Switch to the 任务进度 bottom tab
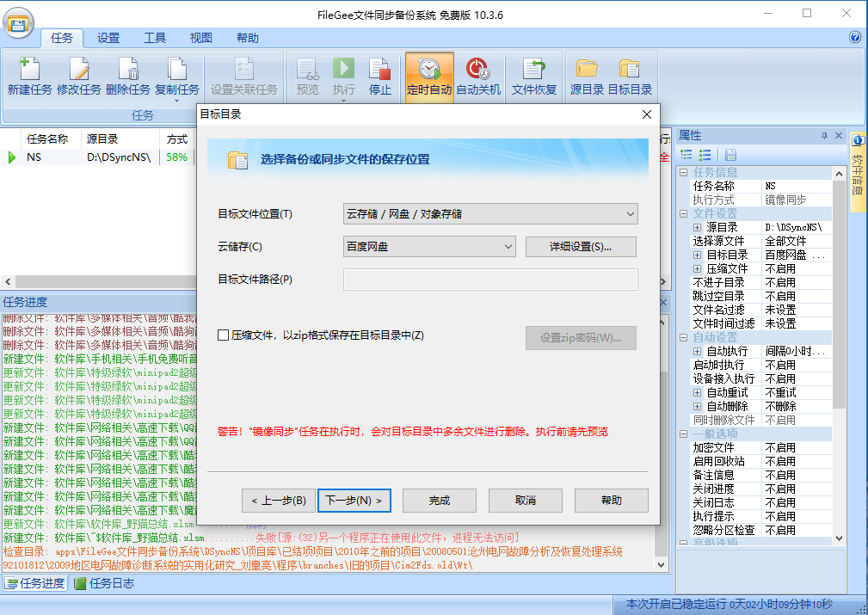Viewport: 868px width, 615px height. [x=35, y=583]
